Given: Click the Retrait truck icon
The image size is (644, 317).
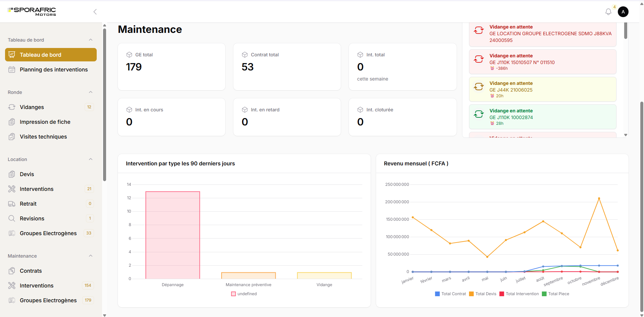Looking at the screenshot, I should (x=12, y=204).
